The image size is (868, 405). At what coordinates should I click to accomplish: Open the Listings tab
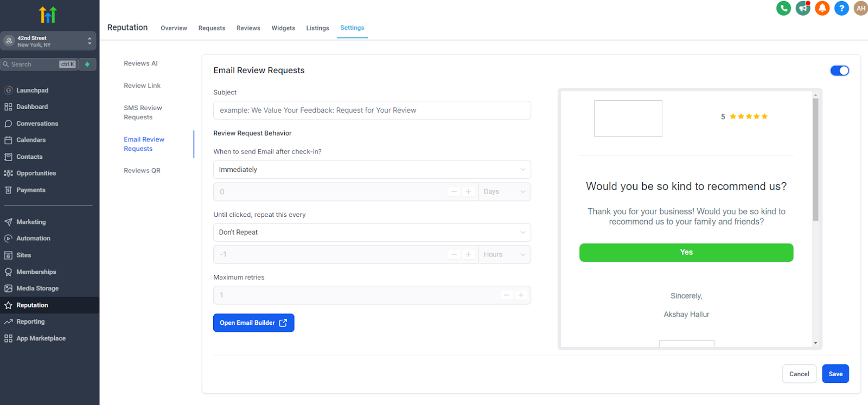(x=317, y=28)
